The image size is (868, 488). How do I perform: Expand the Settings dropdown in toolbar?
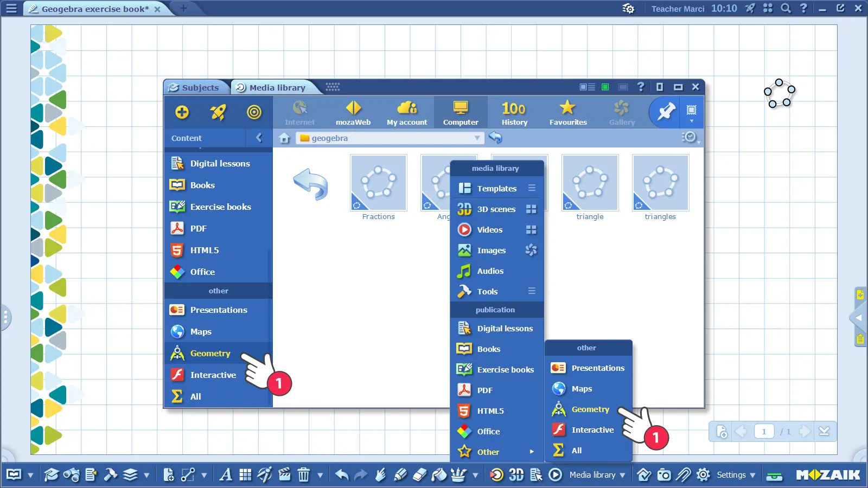pos(752,476)
